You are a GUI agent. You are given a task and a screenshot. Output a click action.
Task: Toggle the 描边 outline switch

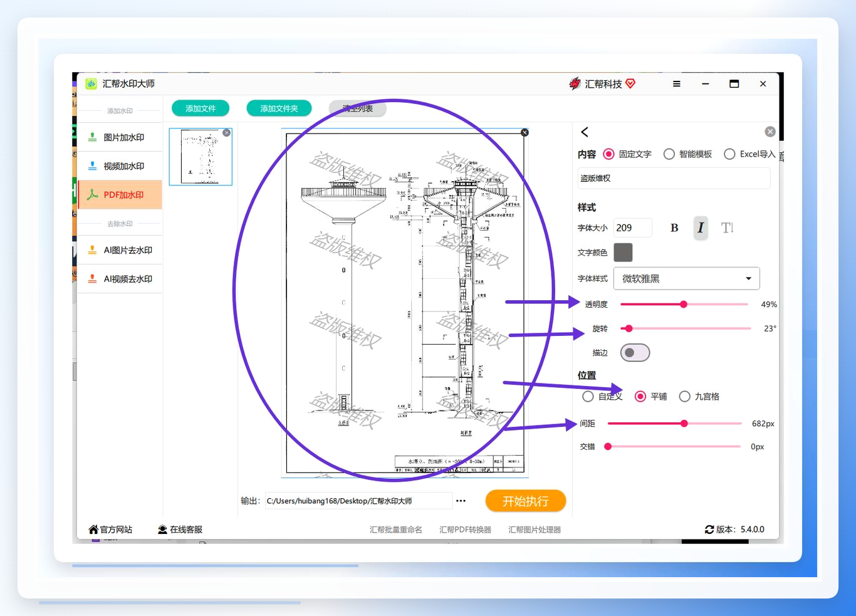(x=635, y=353)
